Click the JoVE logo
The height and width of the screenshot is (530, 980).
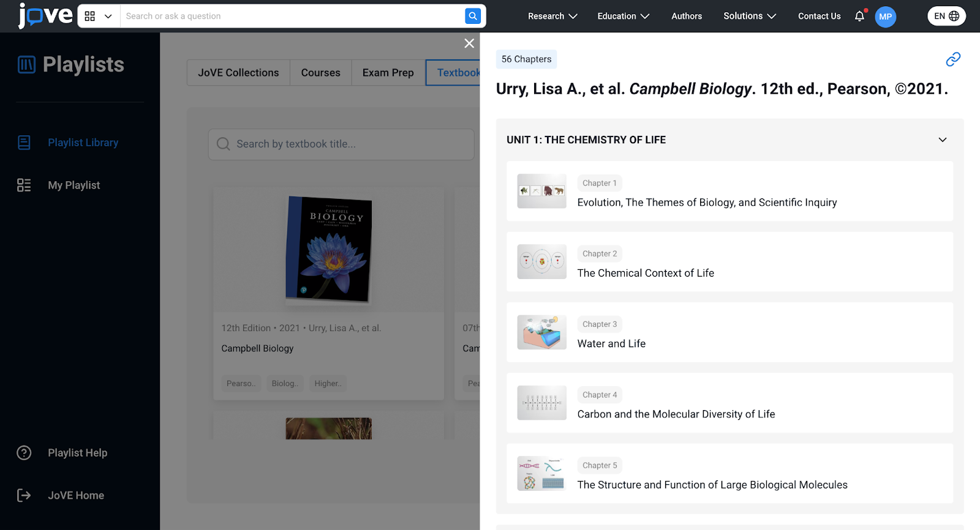45,15
